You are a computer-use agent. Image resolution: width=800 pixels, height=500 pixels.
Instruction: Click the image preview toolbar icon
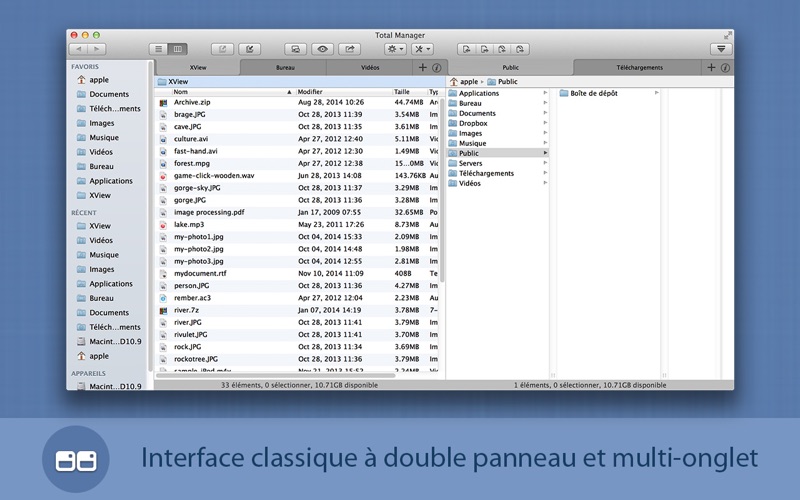[295, 49]
